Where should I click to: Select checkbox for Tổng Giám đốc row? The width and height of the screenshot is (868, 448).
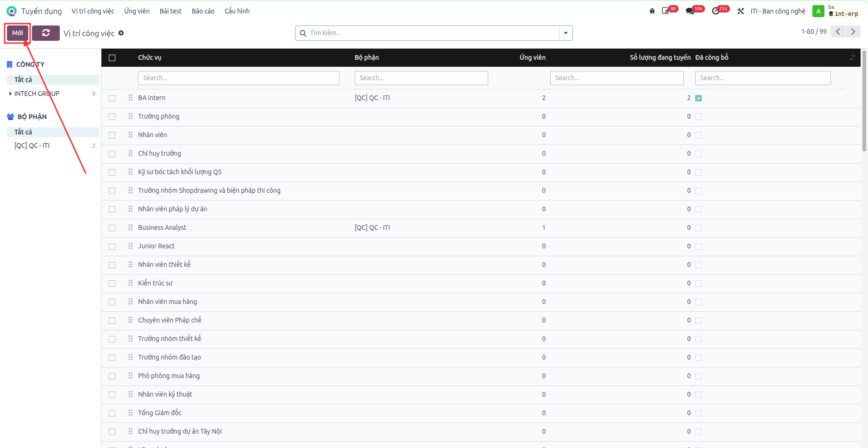click(112, 413)
